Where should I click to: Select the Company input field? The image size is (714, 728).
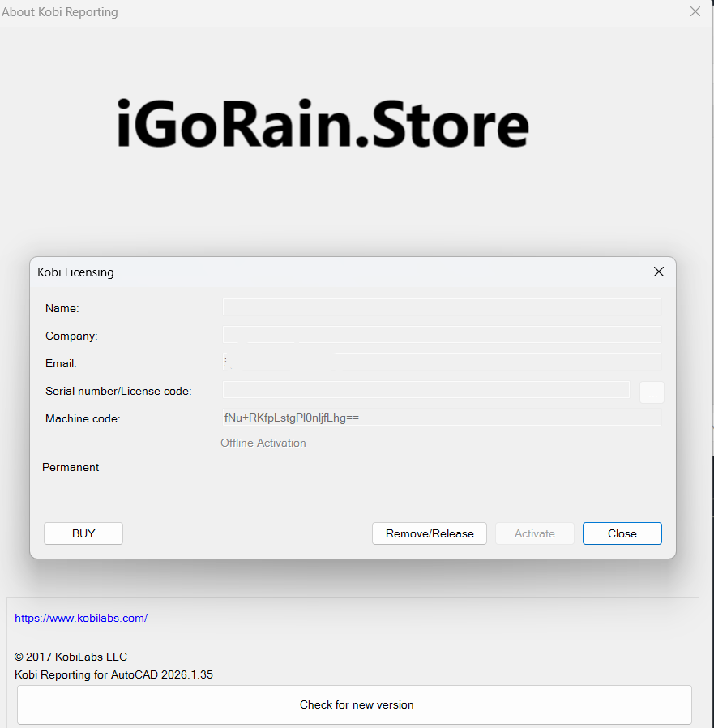coord(442,335)
